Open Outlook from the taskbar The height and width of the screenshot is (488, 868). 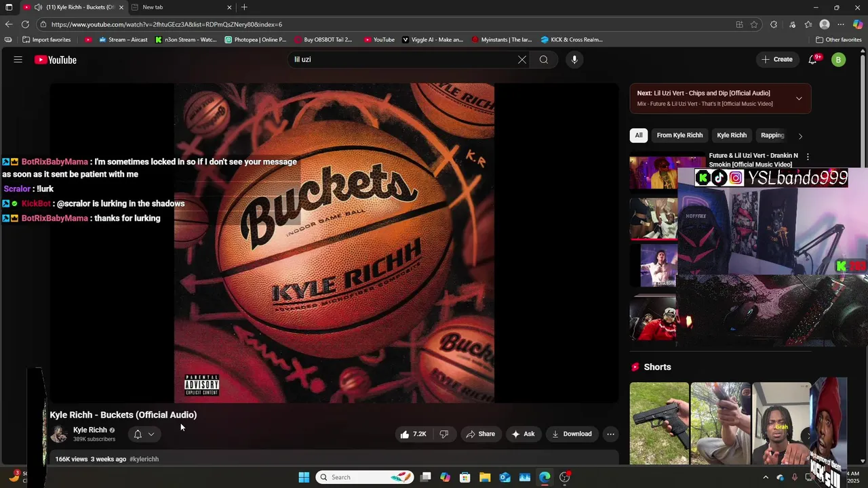(x=505, y=477)
